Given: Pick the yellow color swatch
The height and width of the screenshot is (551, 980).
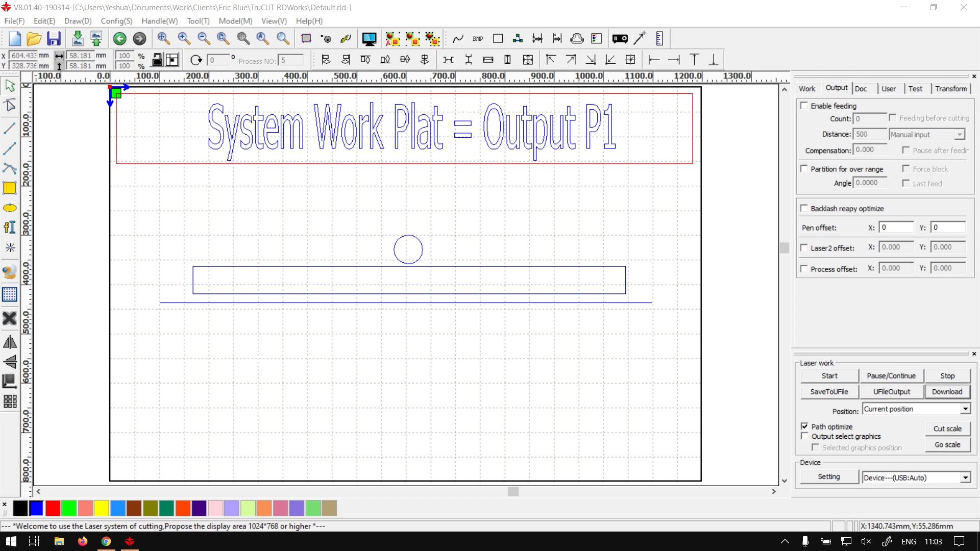Looking at the screenshot, I should pos(102,508).
